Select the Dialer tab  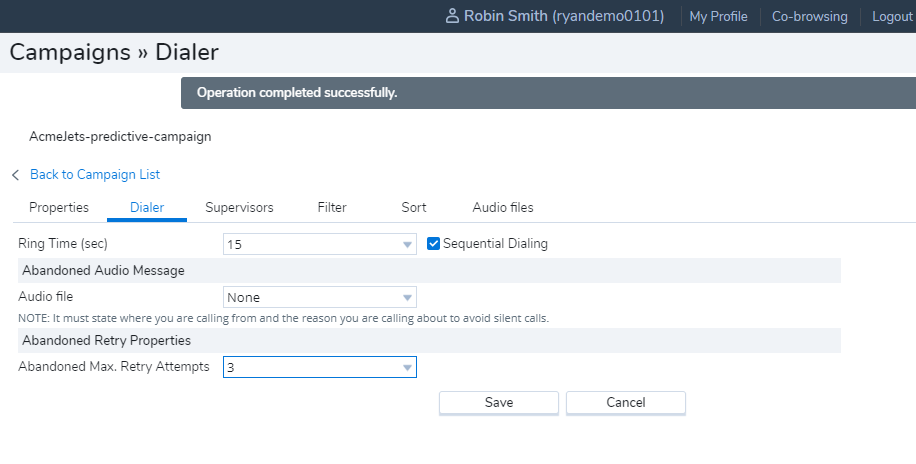147,207
